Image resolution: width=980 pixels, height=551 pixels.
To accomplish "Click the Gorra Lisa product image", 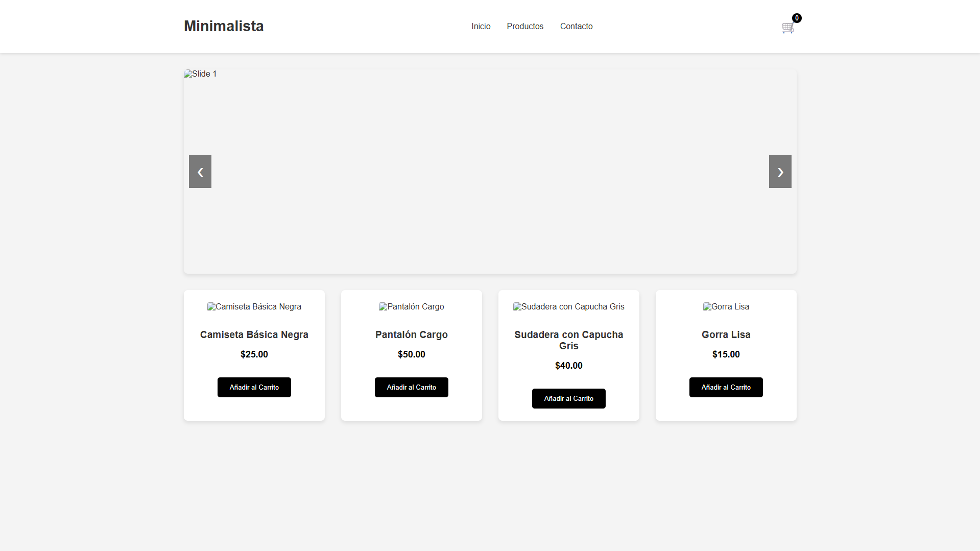I will (726, 306).
